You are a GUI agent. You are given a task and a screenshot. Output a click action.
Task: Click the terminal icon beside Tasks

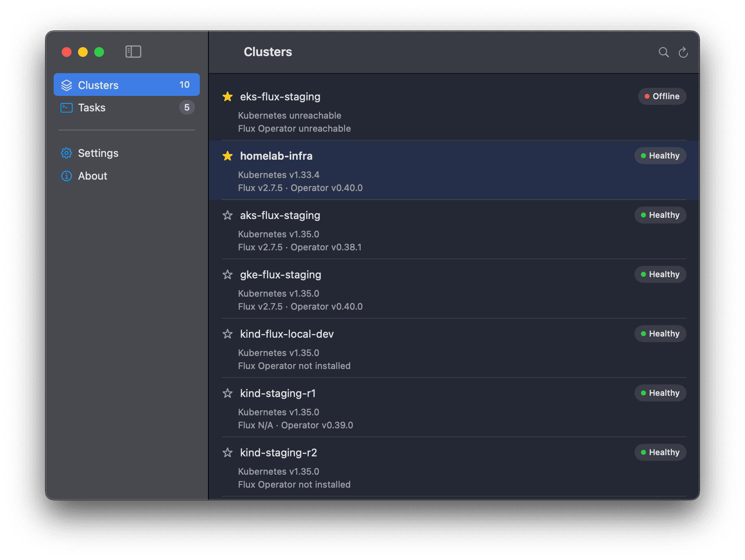click(66, 108)
